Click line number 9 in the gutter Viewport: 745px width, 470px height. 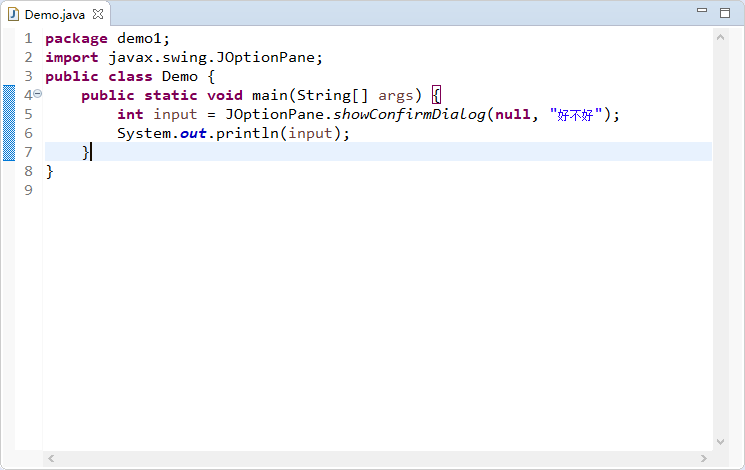[x=28, y=191]
